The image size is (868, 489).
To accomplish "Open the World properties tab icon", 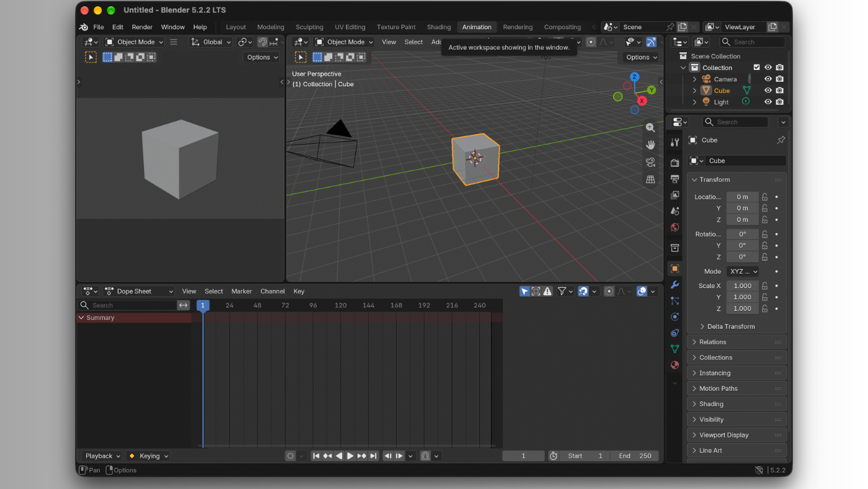I will [x=675, y=227].
